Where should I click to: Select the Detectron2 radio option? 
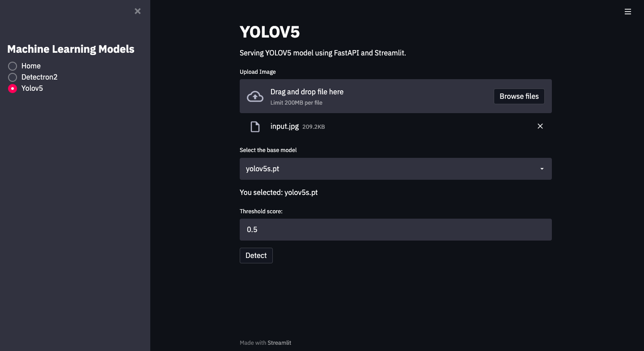[x=13, y=77]
